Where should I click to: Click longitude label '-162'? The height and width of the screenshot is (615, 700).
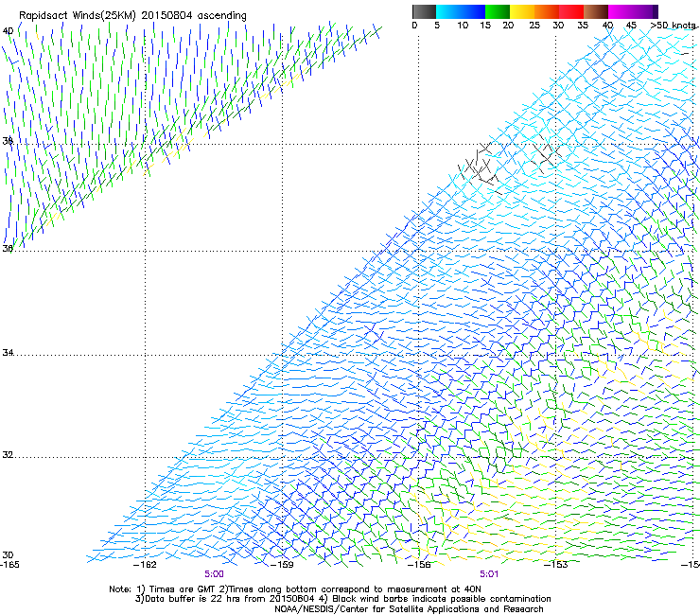[146, 565]
